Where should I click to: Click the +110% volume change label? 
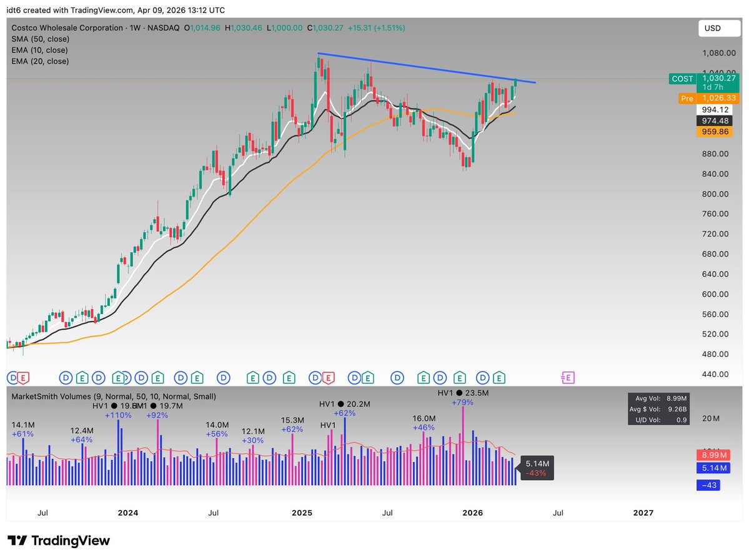(x=118, y=415)
